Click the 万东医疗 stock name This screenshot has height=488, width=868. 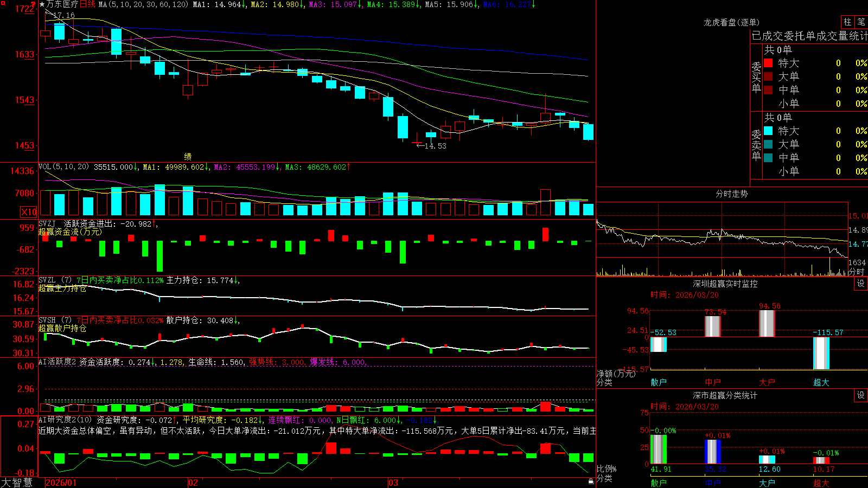[62, 4]
